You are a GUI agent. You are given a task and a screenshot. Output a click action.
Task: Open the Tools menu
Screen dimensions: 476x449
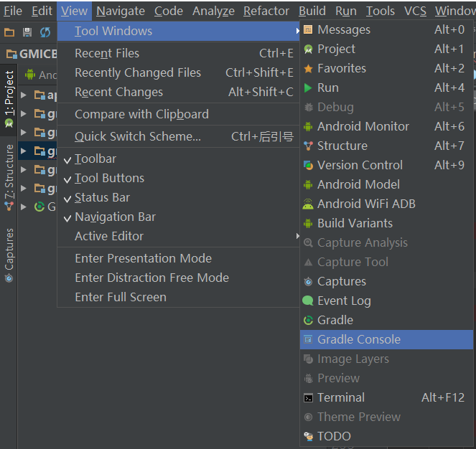(x=380, y=11)
